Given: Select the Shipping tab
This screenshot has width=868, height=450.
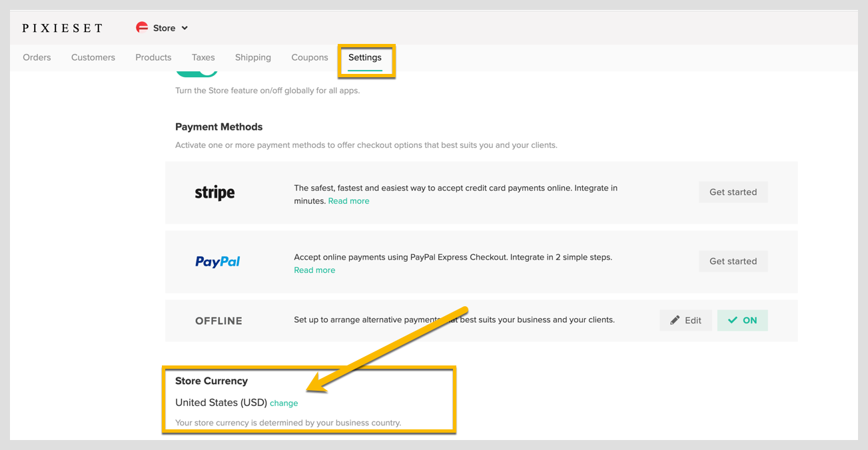Looking at the screenshot, I should pyautogui.click(x=253, y=57).
